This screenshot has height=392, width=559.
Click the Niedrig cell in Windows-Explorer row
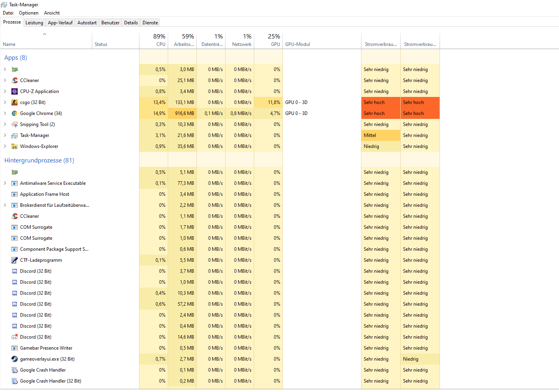[381, 146]
